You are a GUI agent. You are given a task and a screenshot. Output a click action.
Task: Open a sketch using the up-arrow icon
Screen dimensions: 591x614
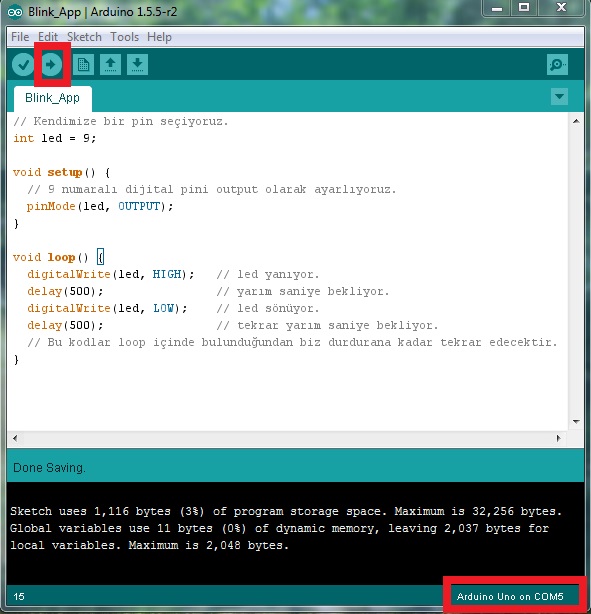pyautogui.click(x=110, y=65)
